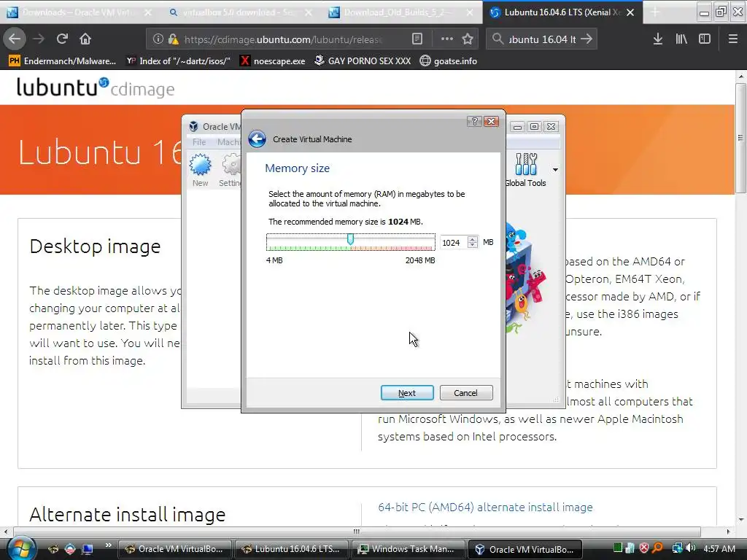Toggle Reader View in the address bar
Image resolution: width=747 pixels, height=560 pixels.
point(417,39)
